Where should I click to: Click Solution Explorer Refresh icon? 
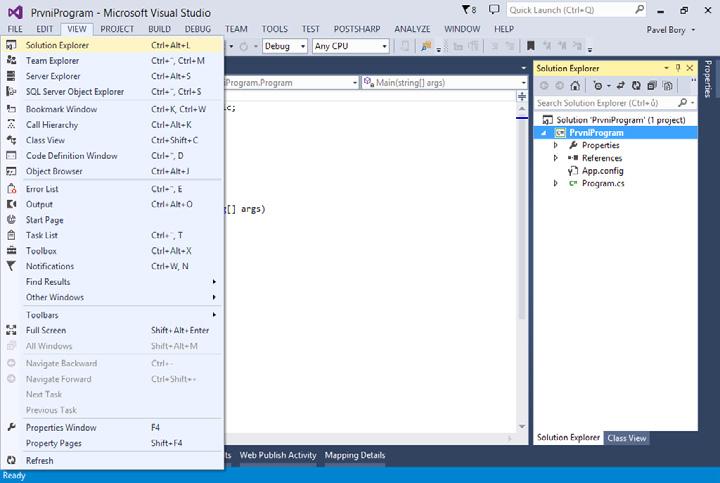click(636, 86)
